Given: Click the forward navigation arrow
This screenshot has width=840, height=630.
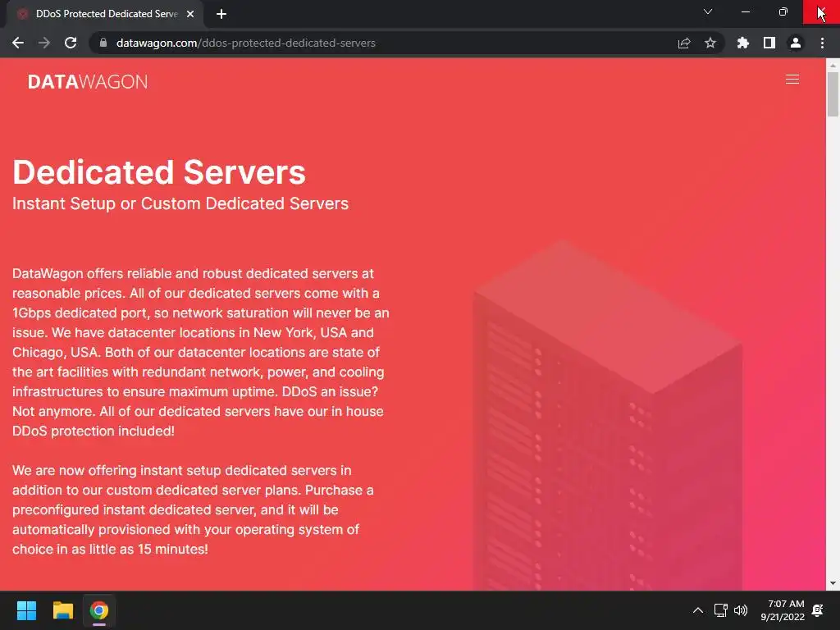Looking at the screenshot, I should (44, 43).
